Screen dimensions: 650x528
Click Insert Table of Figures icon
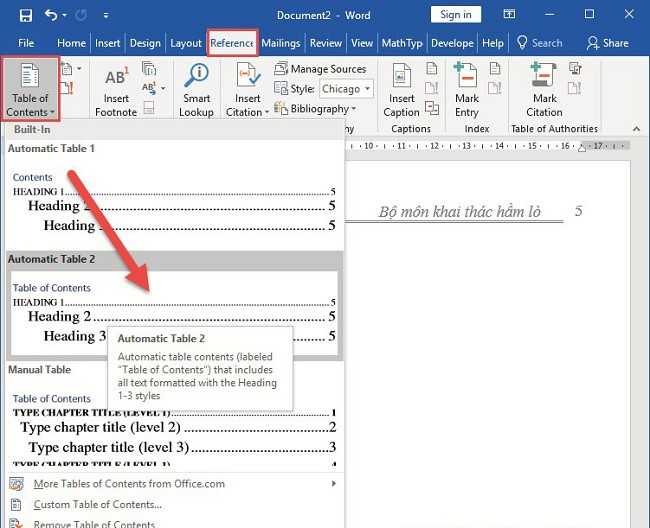[x=432, y=68]
